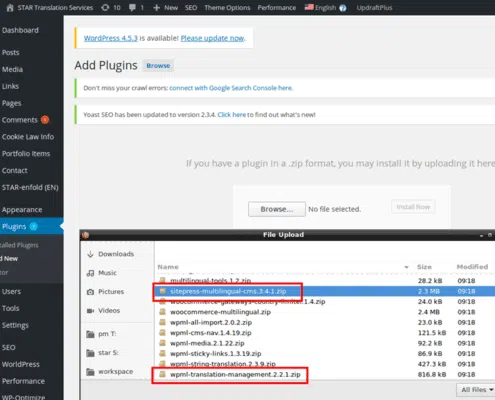Click the Name column sort arrow
The width and height of the screenshot is (495, 400).
click(406, 267)
